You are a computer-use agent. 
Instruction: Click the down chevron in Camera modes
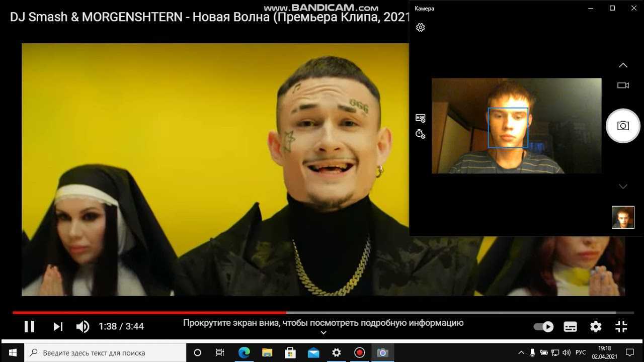623,187
